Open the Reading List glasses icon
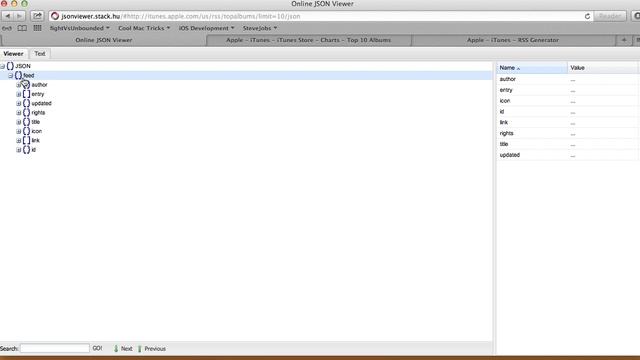The height and width of the screenshot is (360, 640). coord(7,28)
